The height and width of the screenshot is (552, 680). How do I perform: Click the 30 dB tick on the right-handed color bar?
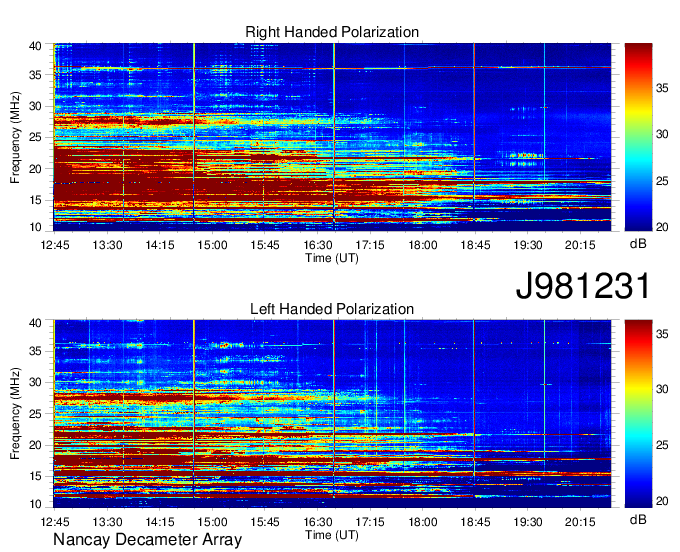[662, 134]
